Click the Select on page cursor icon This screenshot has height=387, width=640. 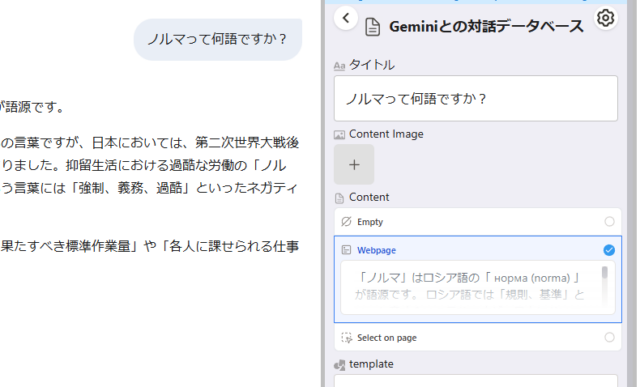[346, 338]
